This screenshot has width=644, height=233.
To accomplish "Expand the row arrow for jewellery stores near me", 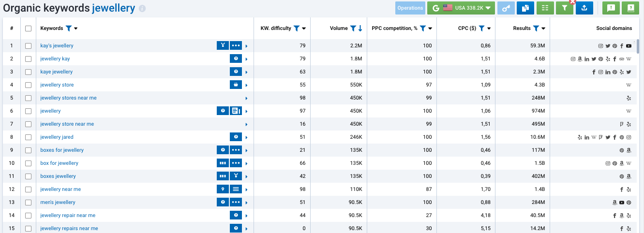I will [246, 98].
